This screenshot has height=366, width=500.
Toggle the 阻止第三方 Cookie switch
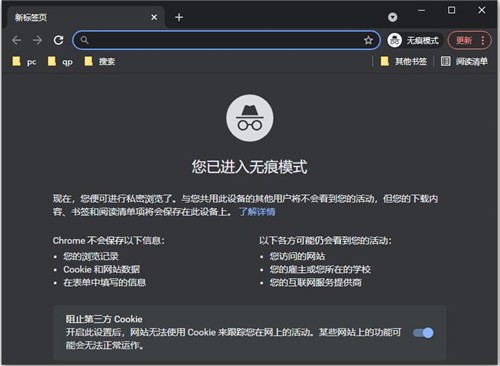423,332
